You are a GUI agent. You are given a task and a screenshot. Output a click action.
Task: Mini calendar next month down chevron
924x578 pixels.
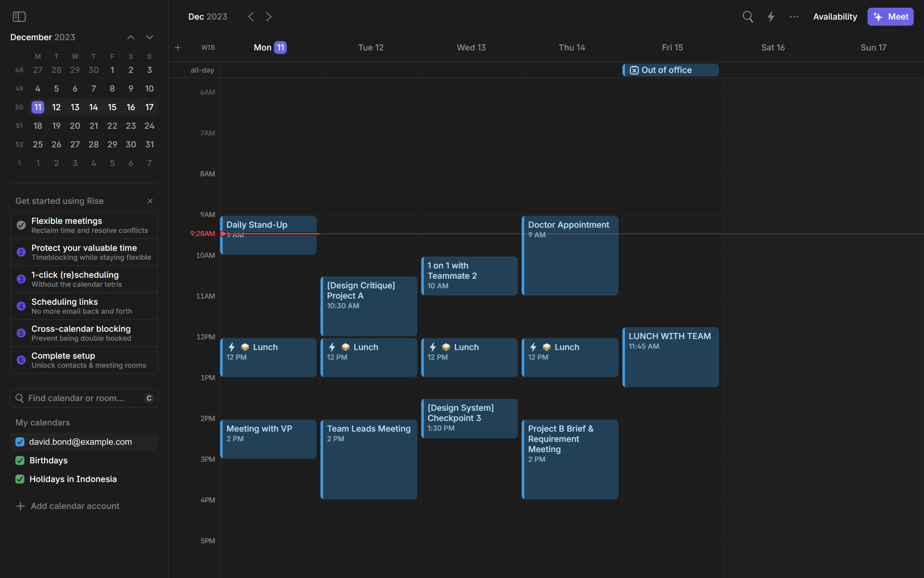click(x=150, y=37)
